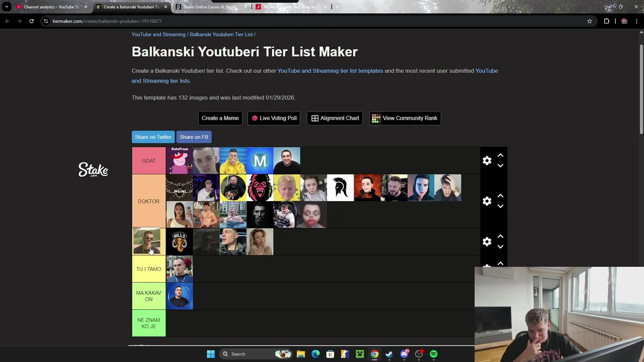Image resolution: width=644 pixels, height=362 pixels.
Task: Reload the tiermaker page
Action: pos(31,21)
